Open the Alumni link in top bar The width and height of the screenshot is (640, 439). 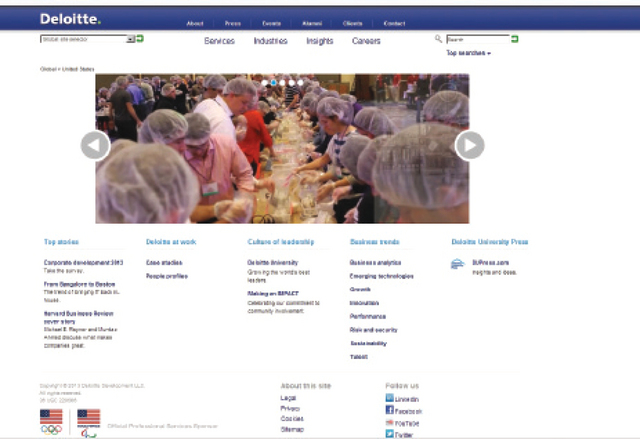coord(312,22)
